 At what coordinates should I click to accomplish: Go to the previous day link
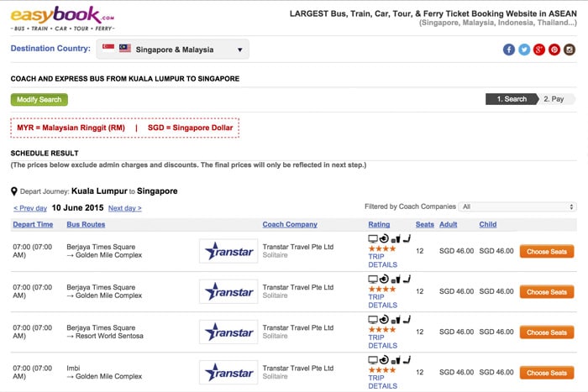(30, 208)
